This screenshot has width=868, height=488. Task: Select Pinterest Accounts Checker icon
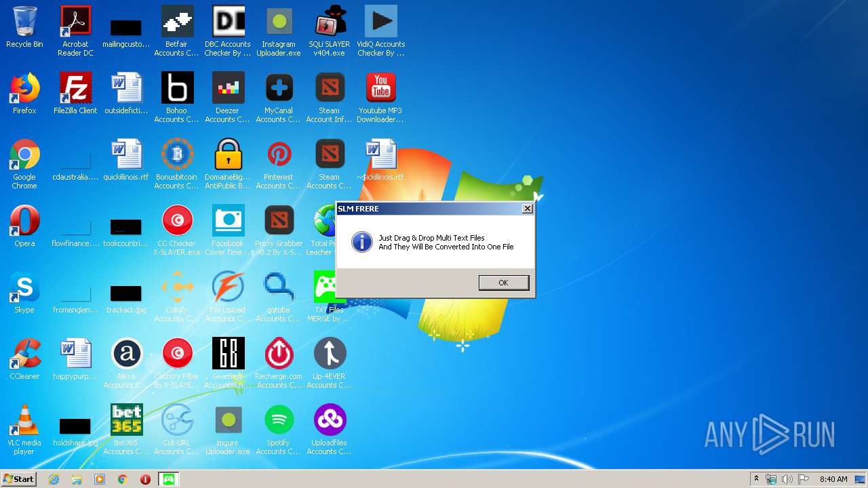tap(279, 165)
